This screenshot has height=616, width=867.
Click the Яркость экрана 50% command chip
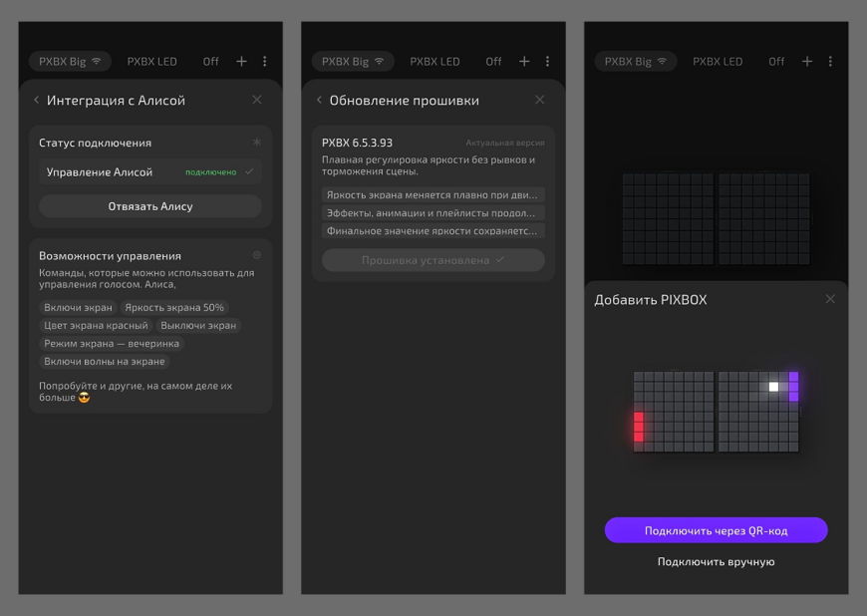coord(174,307)
